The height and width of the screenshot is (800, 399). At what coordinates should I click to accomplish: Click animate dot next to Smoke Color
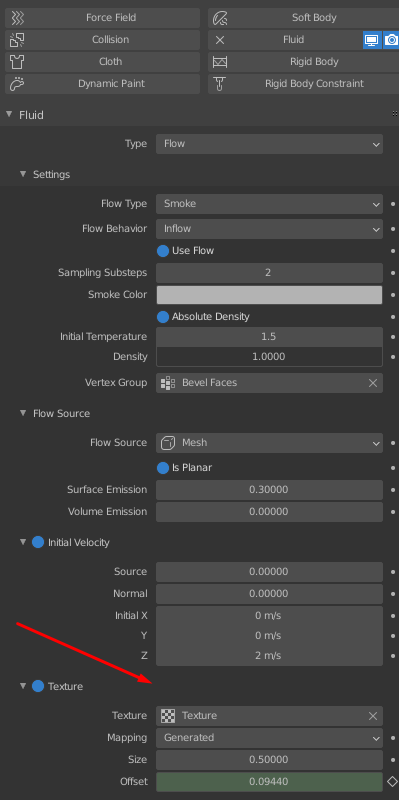click(x=392, y=295)
